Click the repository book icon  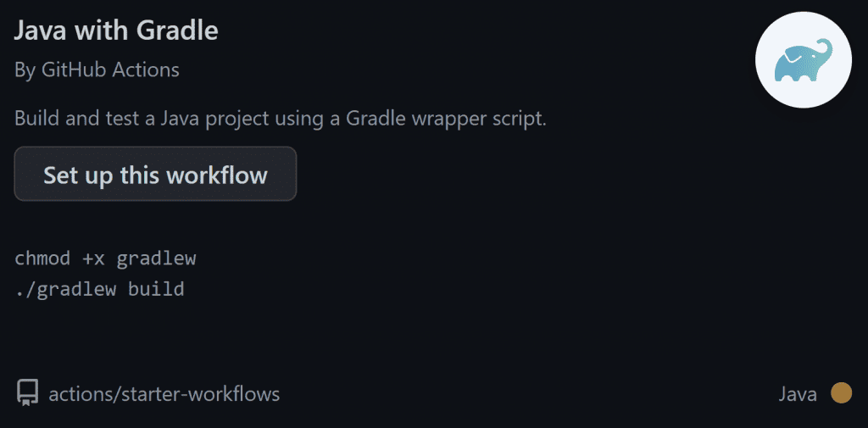[27, 393]
